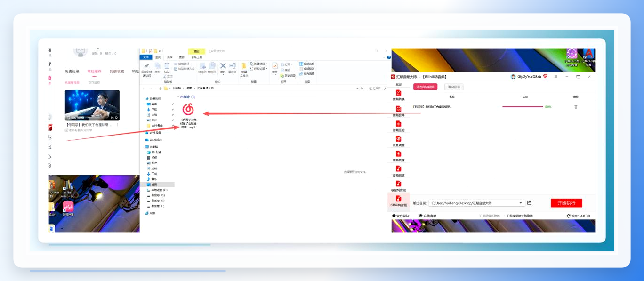Click the red 开始执行 button
This screenshot has height=281, width=644.
tap(566, 203)
